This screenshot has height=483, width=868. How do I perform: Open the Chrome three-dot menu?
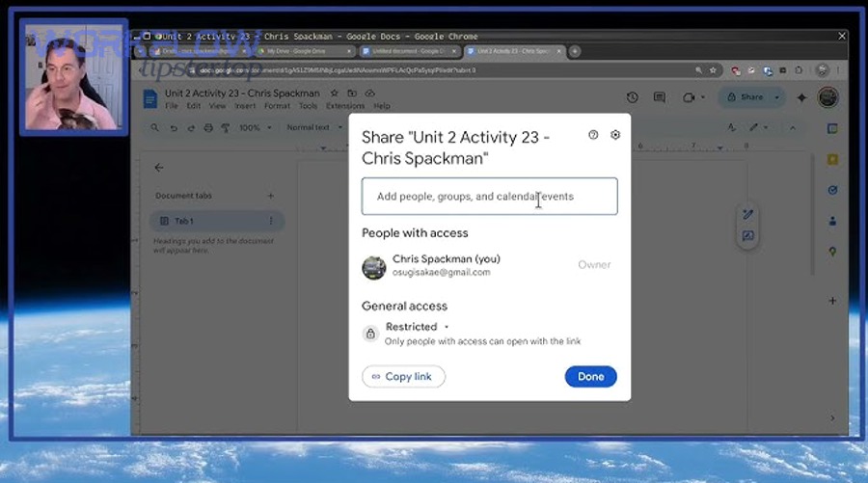839,70
